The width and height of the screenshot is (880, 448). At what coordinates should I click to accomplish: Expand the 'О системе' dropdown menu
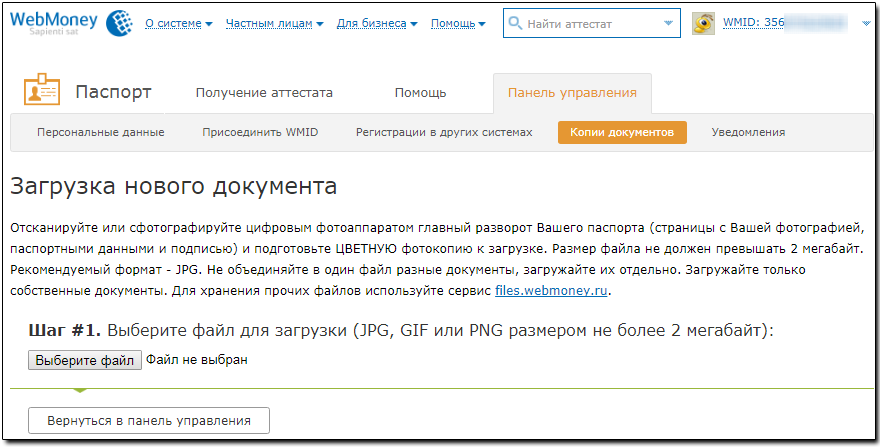(x=179, y=23)
